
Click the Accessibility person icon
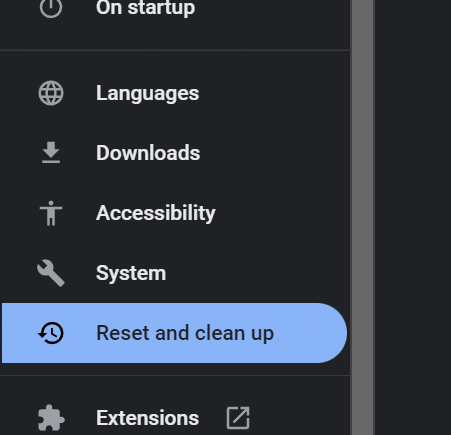pyautogui.click(x=51, y=213)
